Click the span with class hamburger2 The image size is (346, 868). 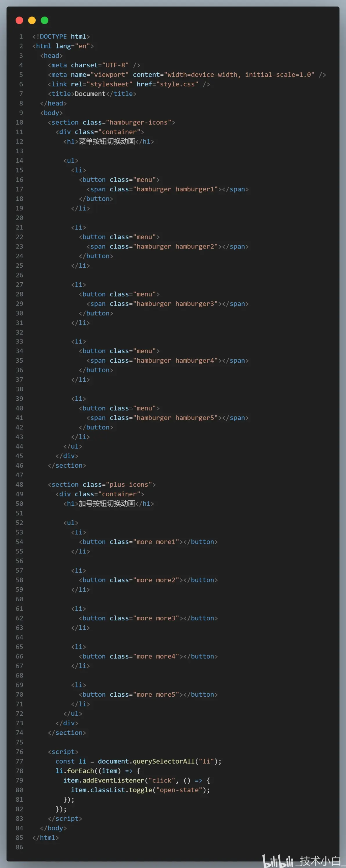(x=167, y=247)
